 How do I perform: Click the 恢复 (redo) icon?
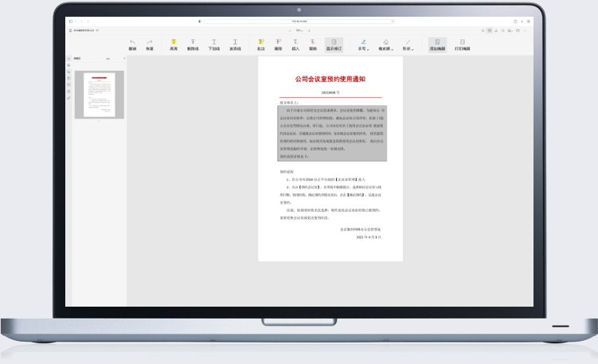[149, 44]
